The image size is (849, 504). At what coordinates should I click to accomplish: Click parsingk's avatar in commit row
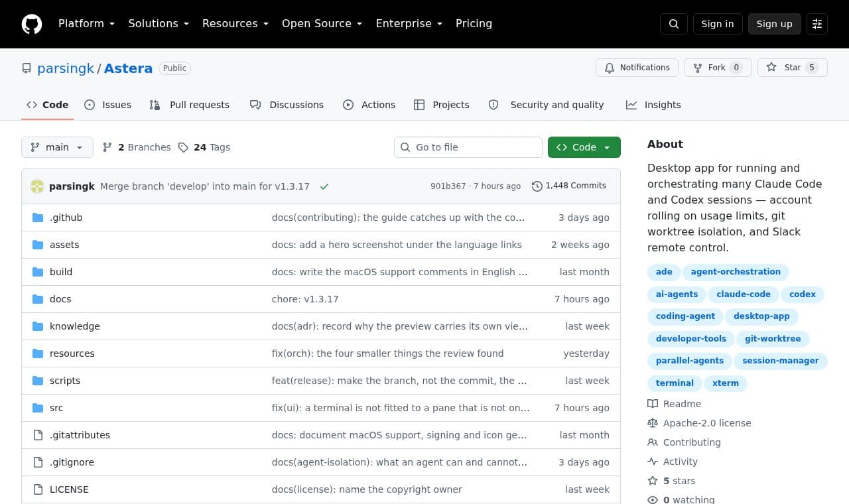(37, 186)
